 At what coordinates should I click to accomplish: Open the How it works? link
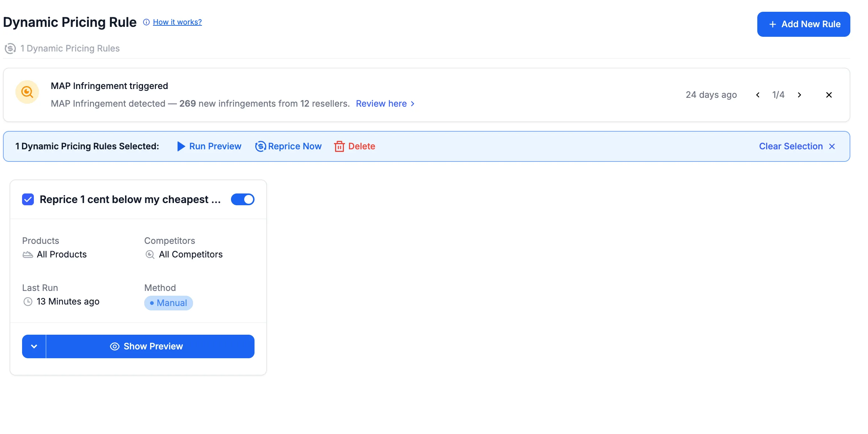click(x=177, y=22)
